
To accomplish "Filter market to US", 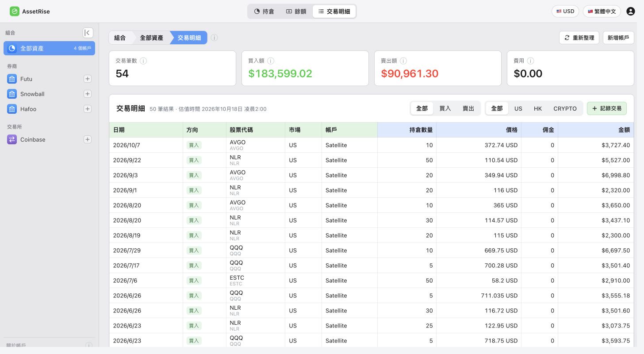I will (518, 108).
